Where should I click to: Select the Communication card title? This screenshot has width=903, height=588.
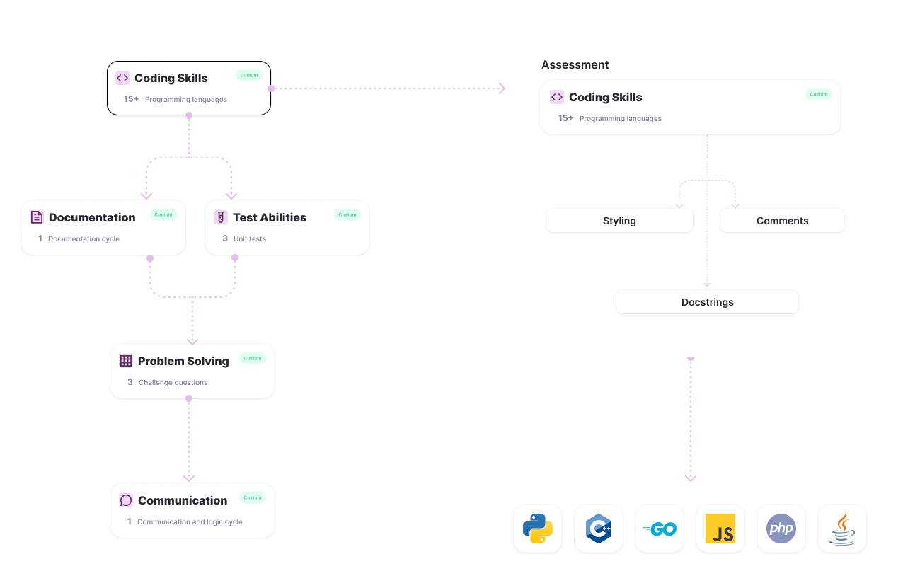pos(183,500)
